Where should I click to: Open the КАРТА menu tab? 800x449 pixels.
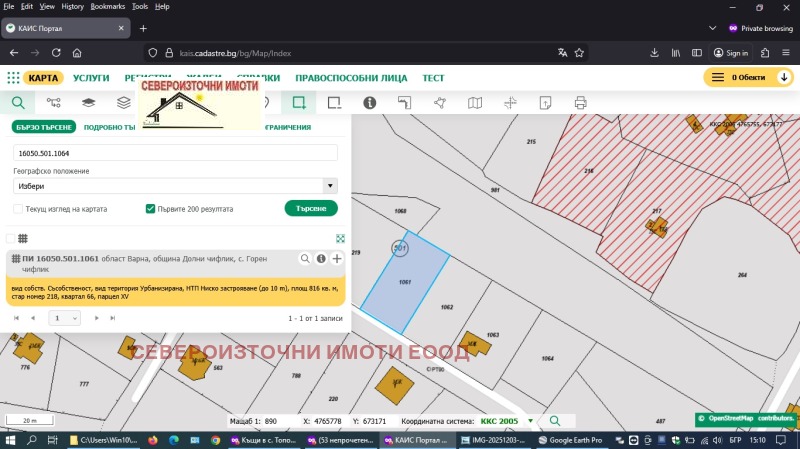click(x=43, y=78)
